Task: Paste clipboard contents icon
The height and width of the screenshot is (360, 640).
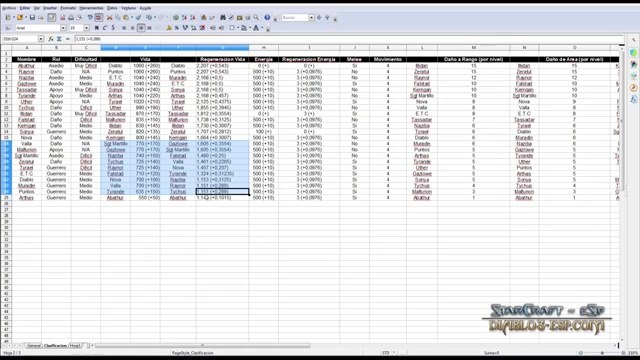Action: pos(126,18)
